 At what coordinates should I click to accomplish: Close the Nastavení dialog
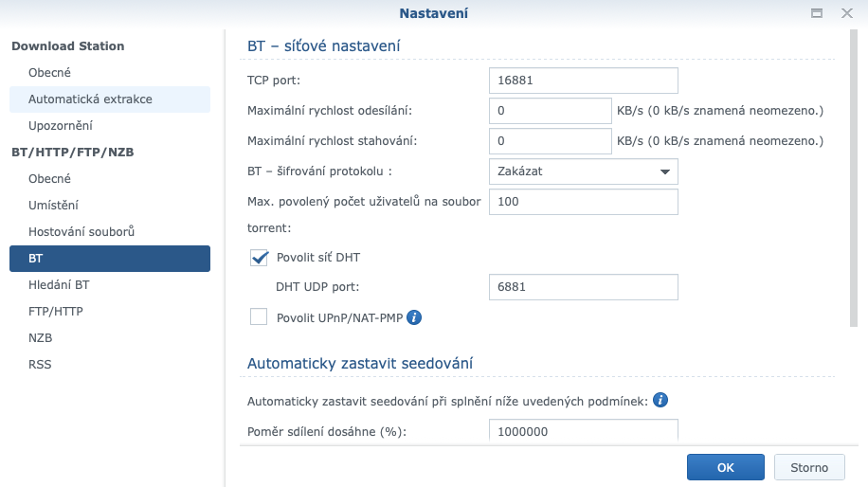pos(846,13)
